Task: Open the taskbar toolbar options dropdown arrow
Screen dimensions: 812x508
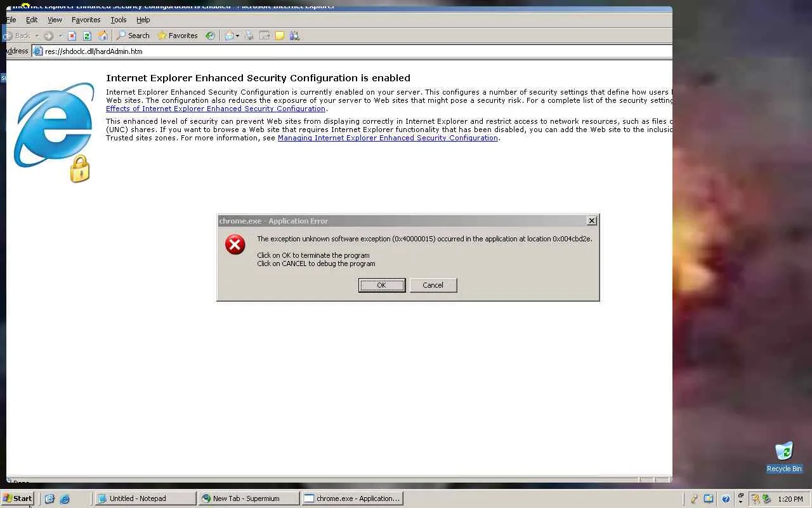Action: [740, 502]
